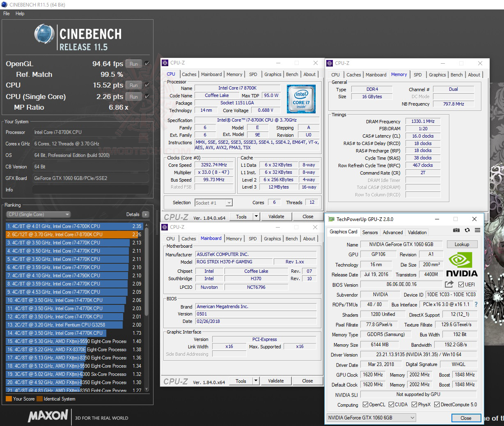Click the Intel Core i7 badge in CPU-Z

pyautogui.click(x=301, y=99)
